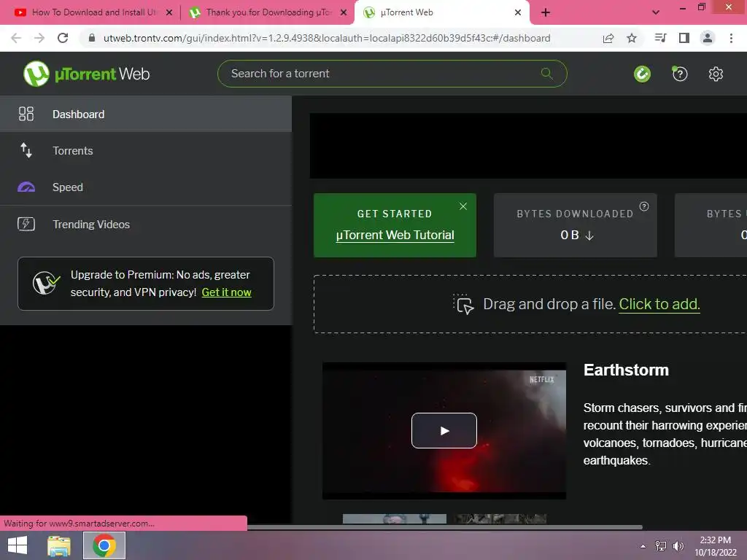Open the settings gear icon

tap(716, 74)
